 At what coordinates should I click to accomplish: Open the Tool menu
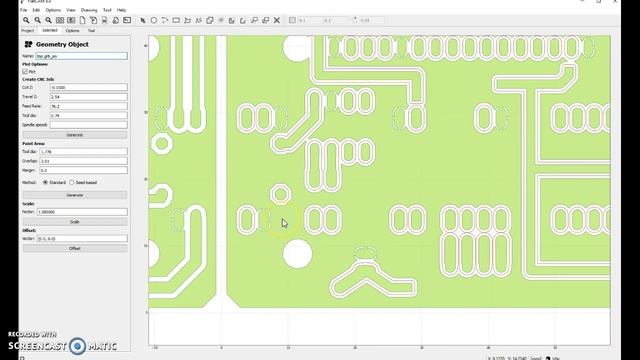107,10
